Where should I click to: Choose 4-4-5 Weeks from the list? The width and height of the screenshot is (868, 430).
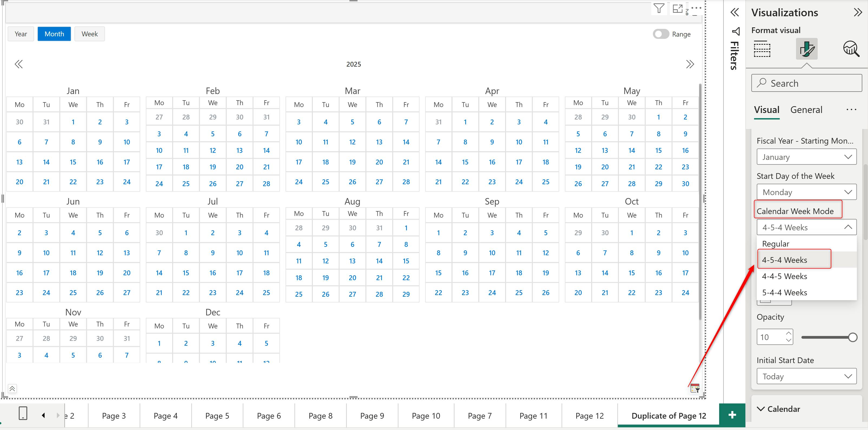[784, 276]
